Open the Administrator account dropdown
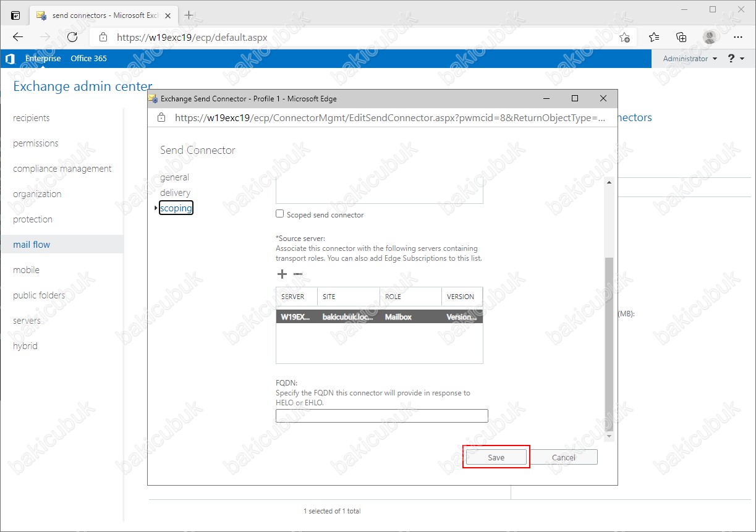This screenshot has width=756, height=532. coord(690,59)
